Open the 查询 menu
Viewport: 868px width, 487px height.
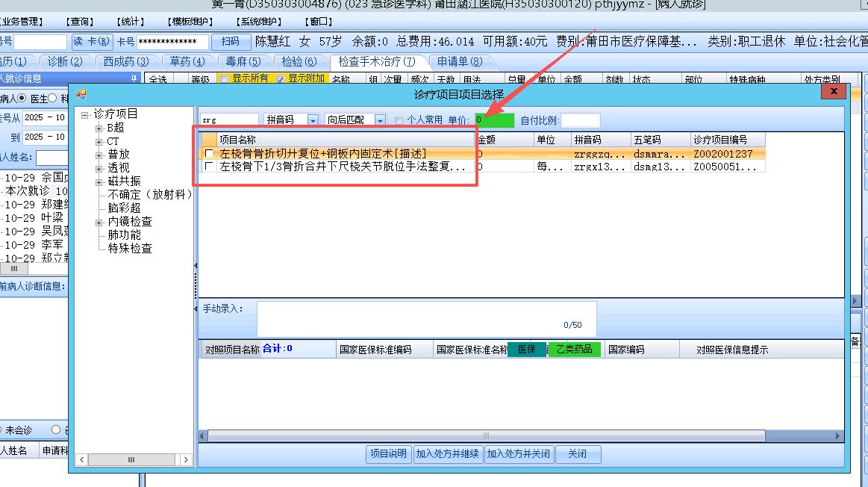click(80, 22)
